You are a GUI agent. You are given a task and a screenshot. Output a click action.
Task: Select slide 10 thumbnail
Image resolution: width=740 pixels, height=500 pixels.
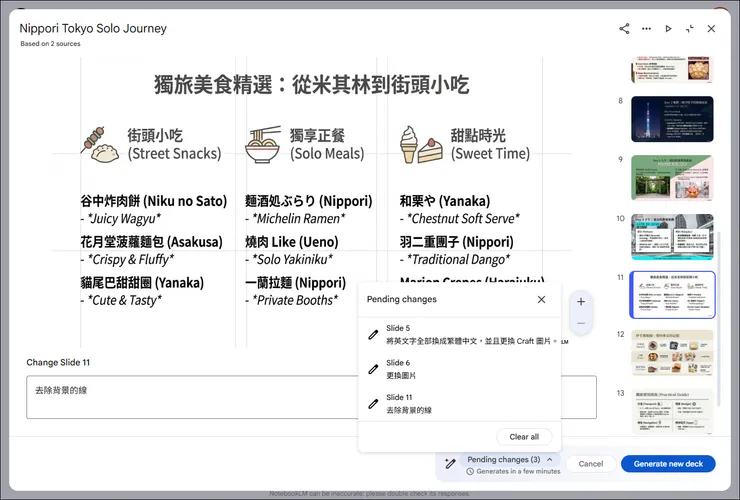tap(672, 237)
